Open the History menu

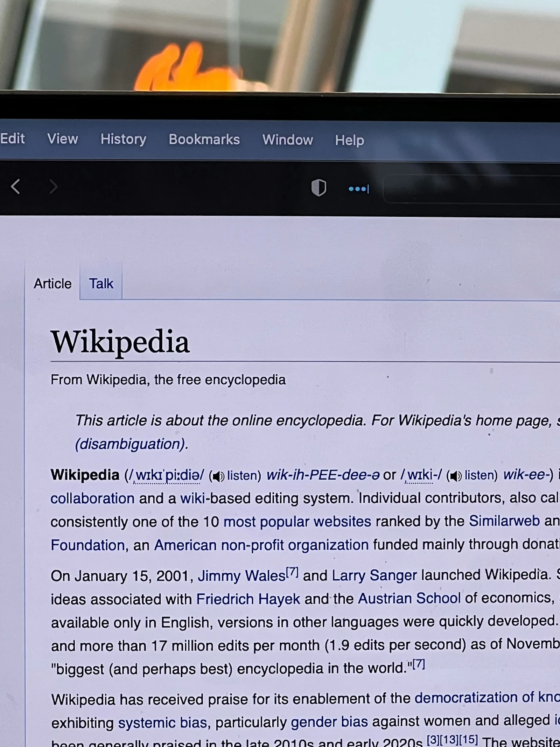(x=123, y=139)
